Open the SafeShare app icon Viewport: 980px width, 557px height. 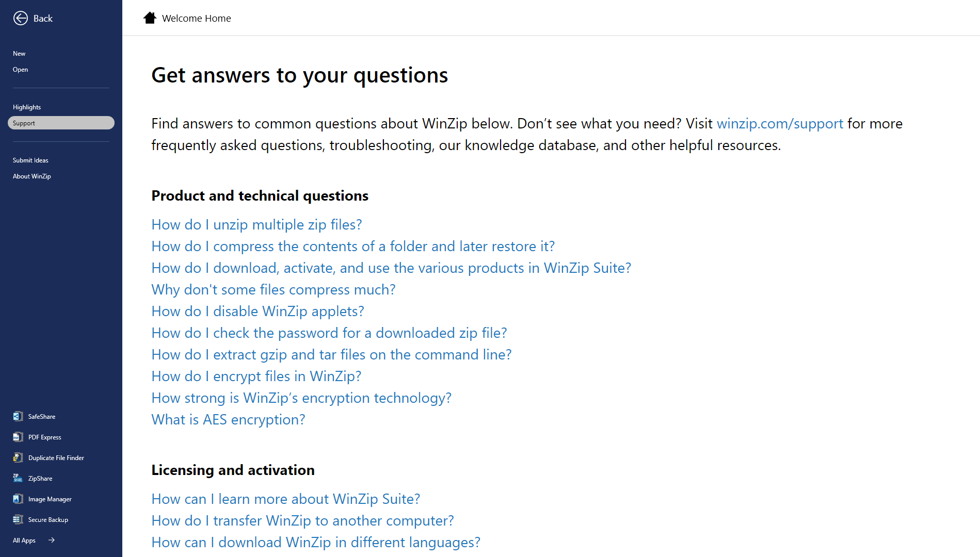[18, 416]
